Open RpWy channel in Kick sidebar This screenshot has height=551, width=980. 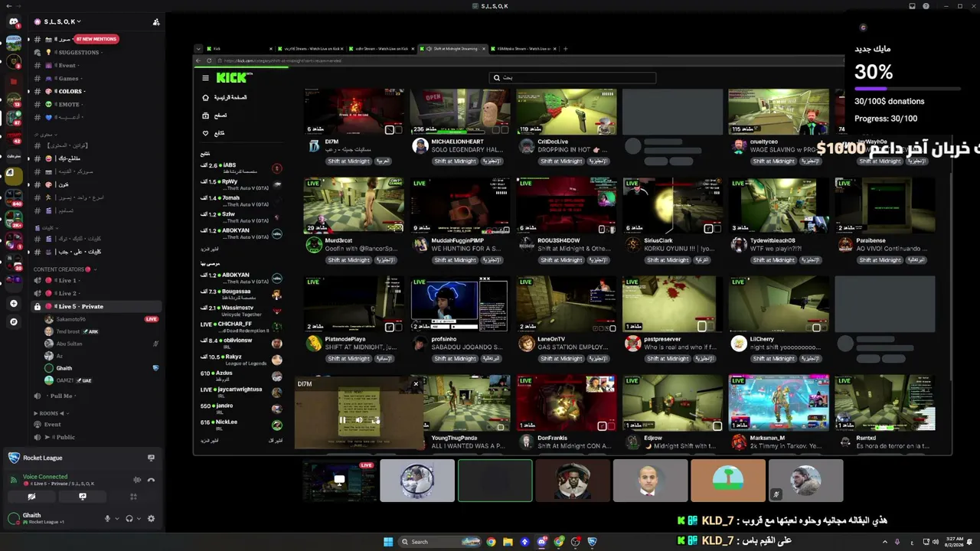[240, 184]
